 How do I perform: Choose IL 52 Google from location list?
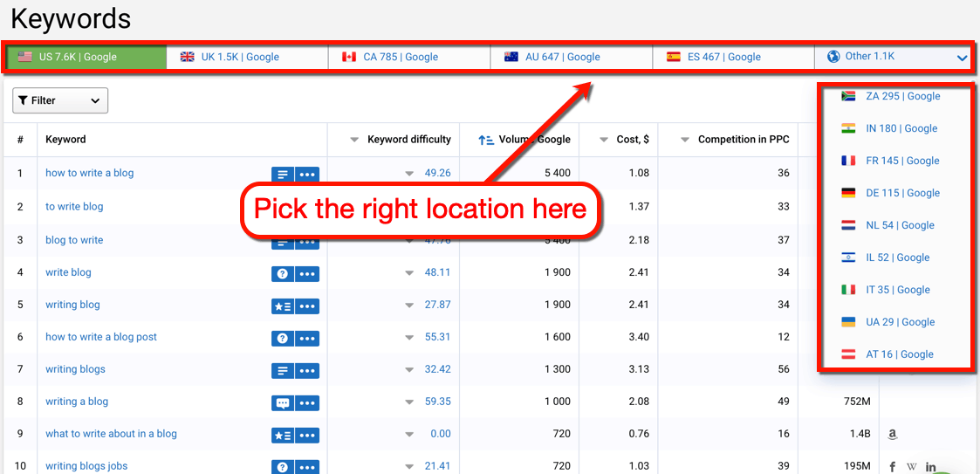tap(887, 258)
